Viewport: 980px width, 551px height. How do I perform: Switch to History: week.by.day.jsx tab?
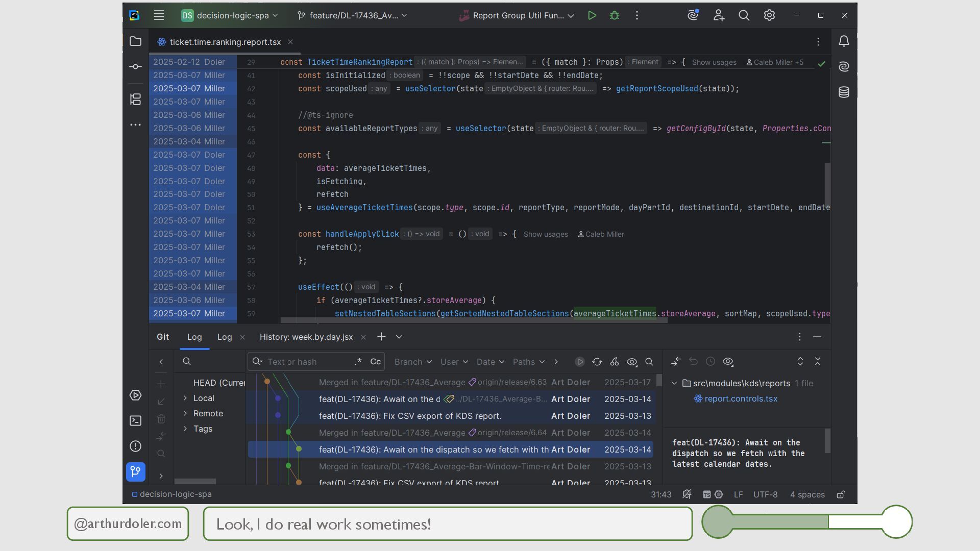click(x=306, y=337)
